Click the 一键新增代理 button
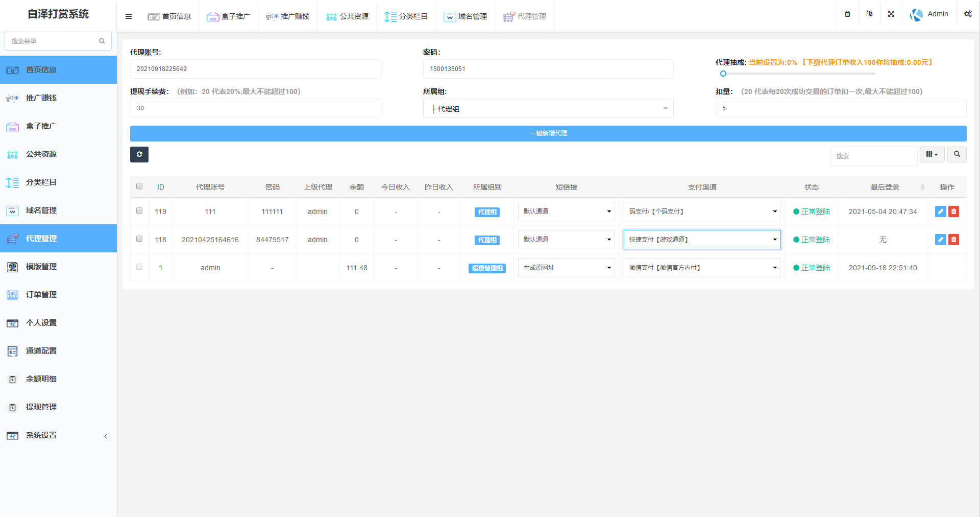980x517 pixels. (x=548, y=133)
